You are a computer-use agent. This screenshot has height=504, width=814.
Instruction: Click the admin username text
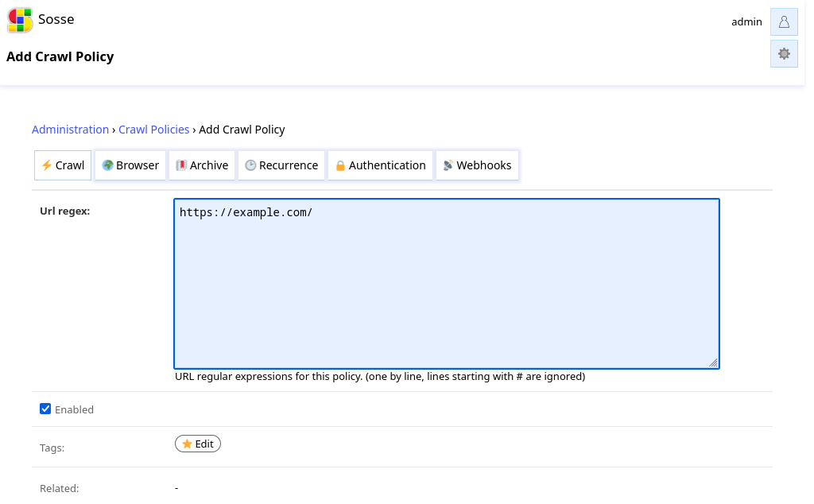click(x=746, y=21)
